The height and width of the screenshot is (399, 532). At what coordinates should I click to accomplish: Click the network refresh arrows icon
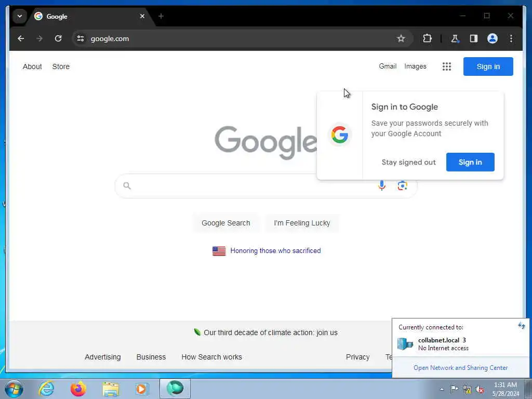522,326
